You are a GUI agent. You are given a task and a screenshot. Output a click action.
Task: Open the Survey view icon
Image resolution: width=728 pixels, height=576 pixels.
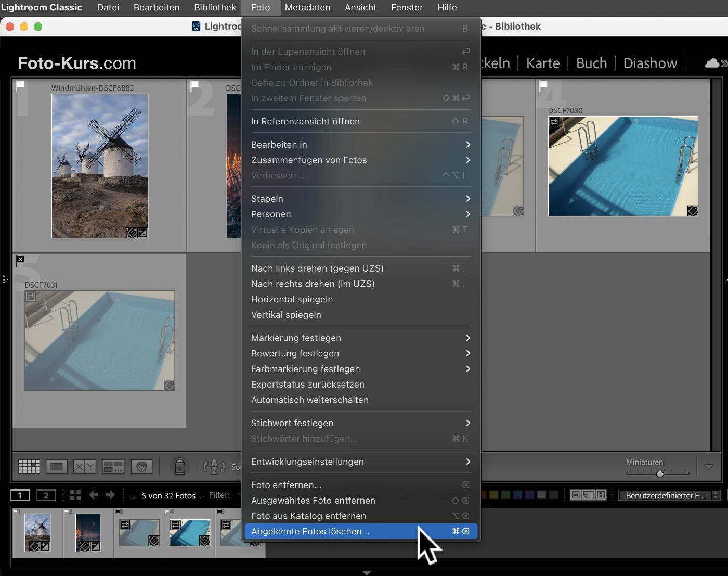pyautogui.click(x=113, y=467)
